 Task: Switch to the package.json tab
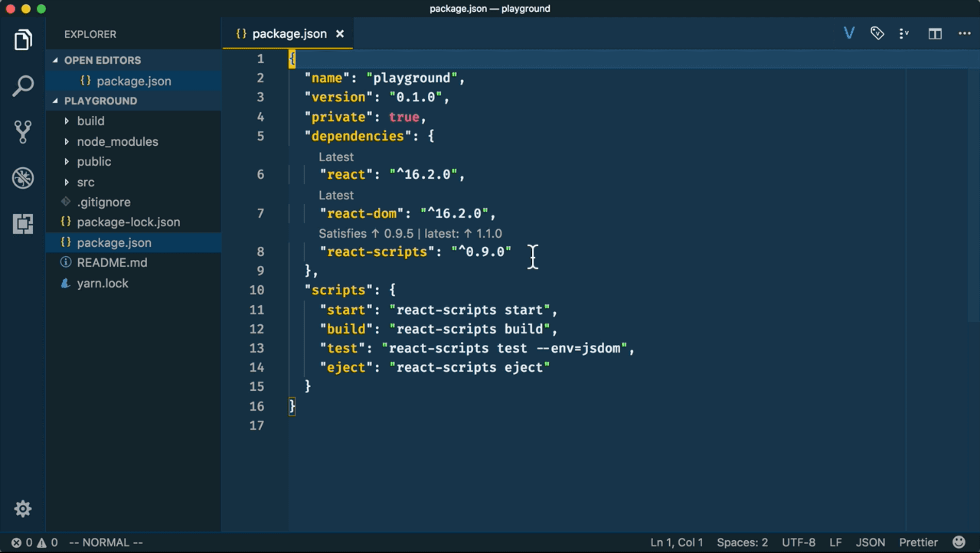[x=288, y=34]
